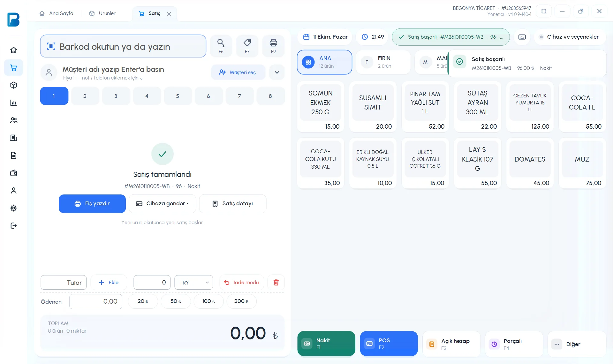Select cart slot number 3

click(116, 96)
